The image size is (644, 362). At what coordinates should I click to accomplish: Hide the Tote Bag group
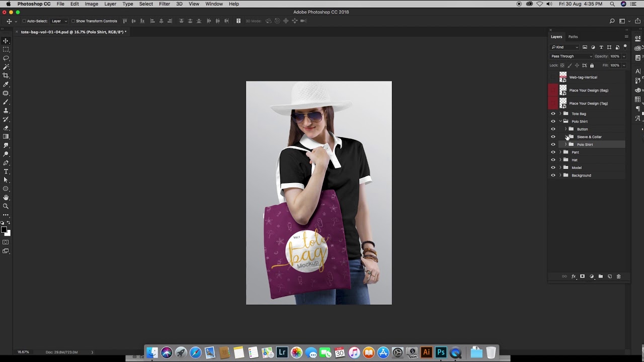553,114
